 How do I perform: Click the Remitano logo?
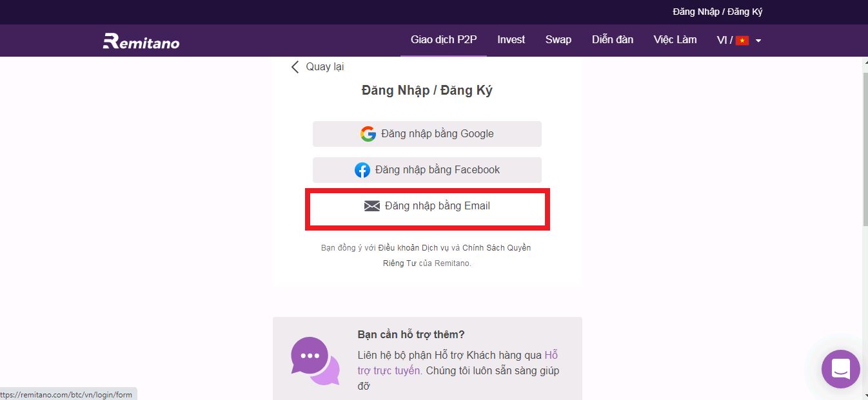(141, 41)
